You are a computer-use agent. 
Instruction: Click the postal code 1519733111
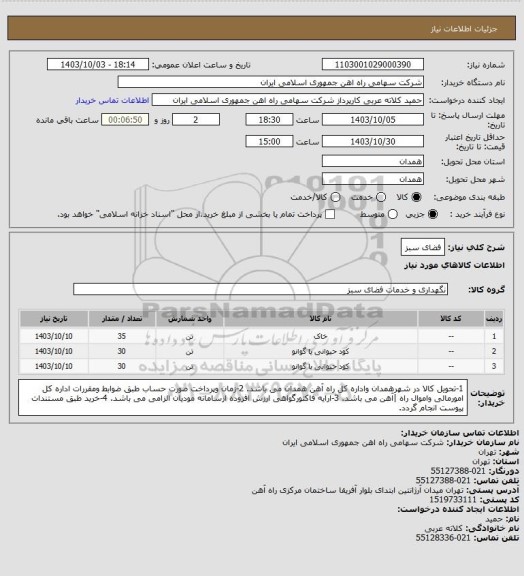pyautogui.click(x=453, y=500)
